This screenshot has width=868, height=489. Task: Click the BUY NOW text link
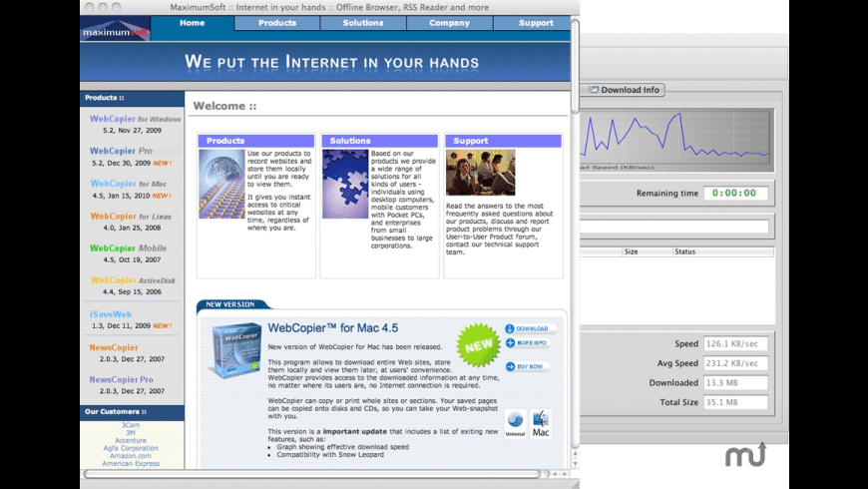[x=530, y=366]
